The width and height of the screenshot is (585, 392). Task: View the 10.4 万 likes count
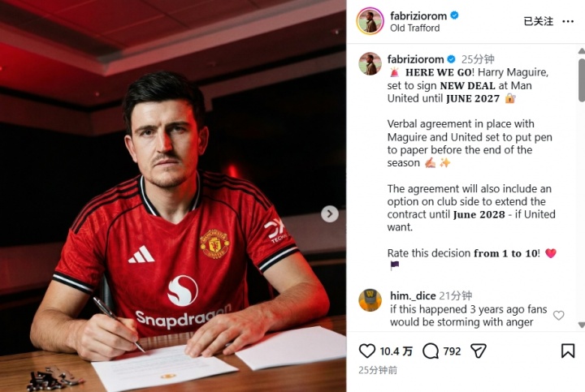point(396,351)
